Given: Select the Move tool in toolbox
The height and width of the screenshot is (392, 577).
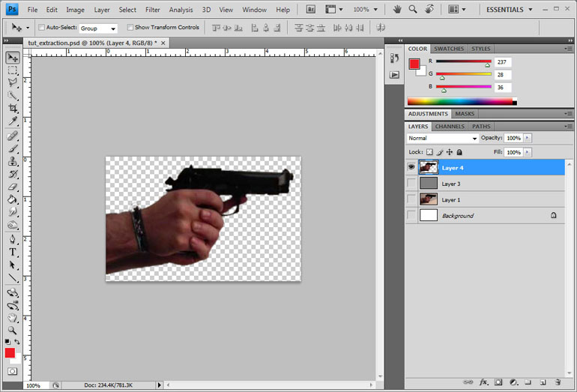Looking at the screenshot, I should (x=13, y=58).
